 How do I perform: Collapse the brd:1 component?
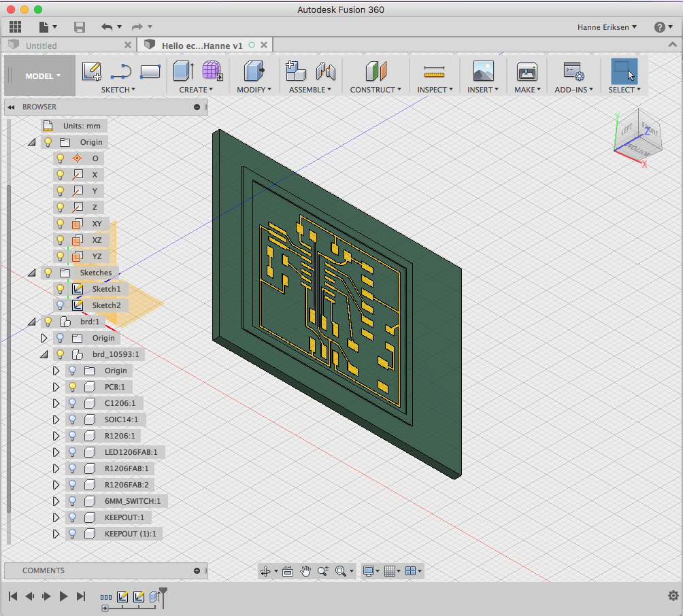[x=32, y=322]
